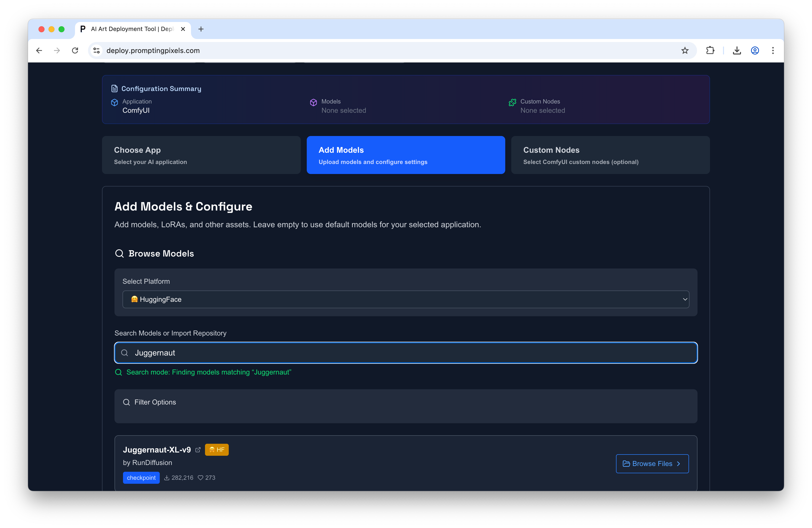812x528 pixels.
Task: Click the checkpoint tag
Action: (x=141, y=477)
